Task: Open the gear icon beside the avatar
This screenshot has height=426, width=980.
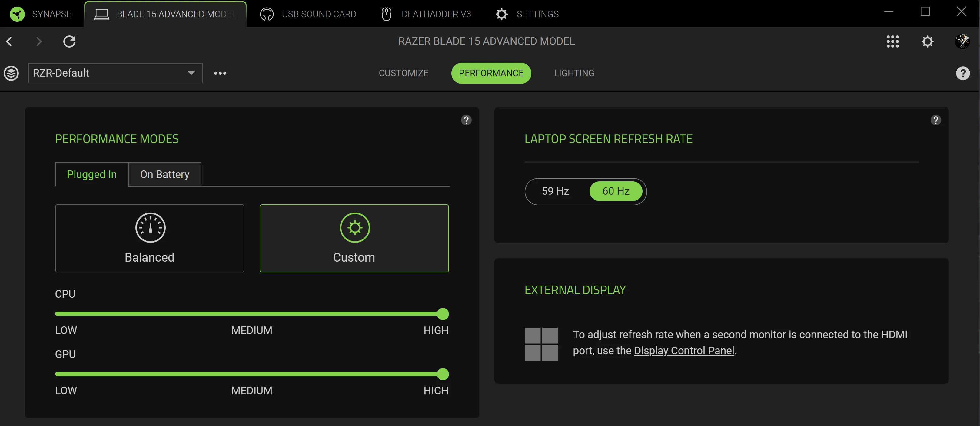Action: click(927, 41)
